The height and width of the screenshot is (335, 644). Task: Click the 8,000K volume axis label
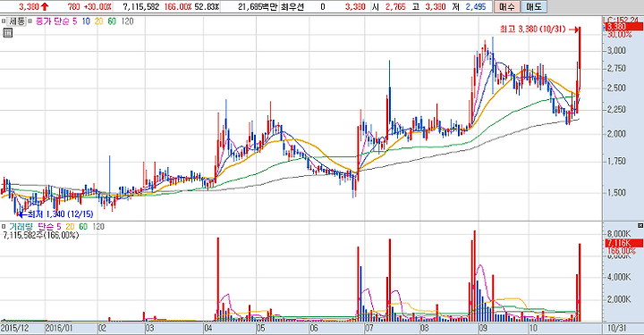619,233
